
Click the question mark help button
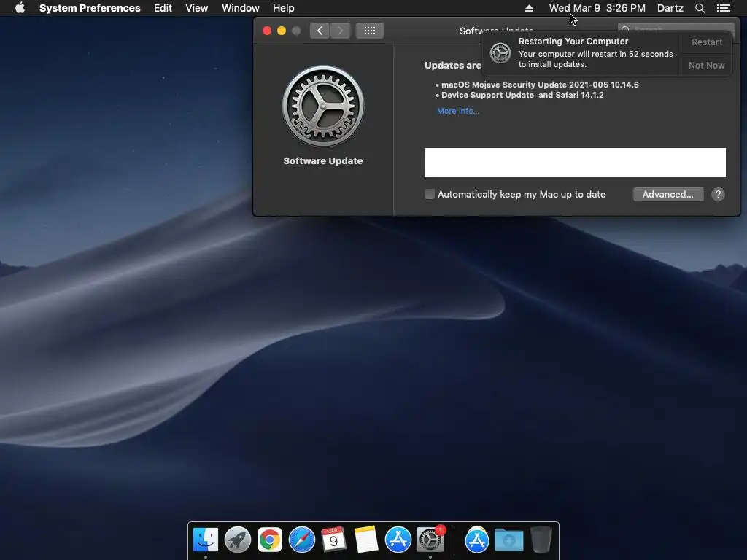tap(718, 194)
